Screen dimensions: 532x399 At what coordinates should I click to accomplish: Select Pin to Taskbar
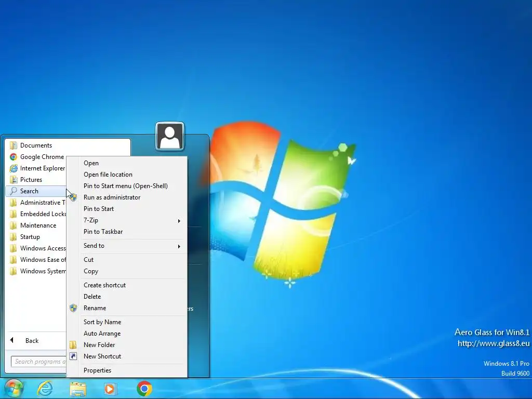(127, 232)
